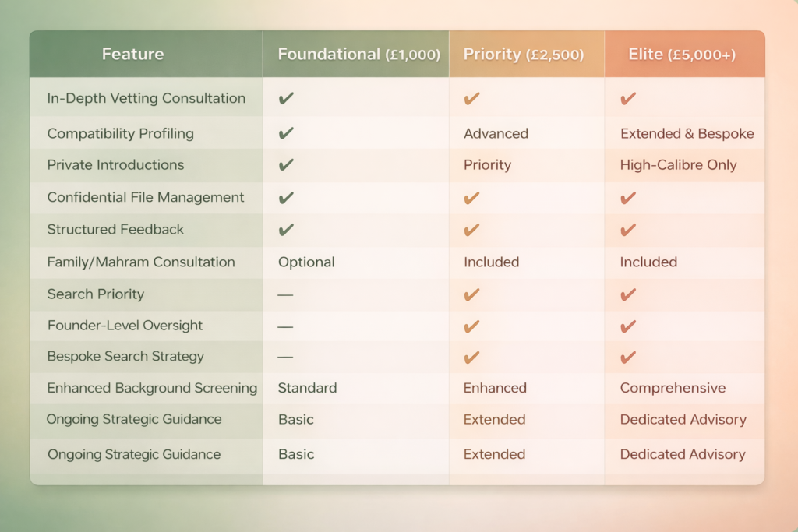The image size is (798, 532).
Task: Click the Priority checkmark for Confidential File Management
Action: (x=471, y=198)
